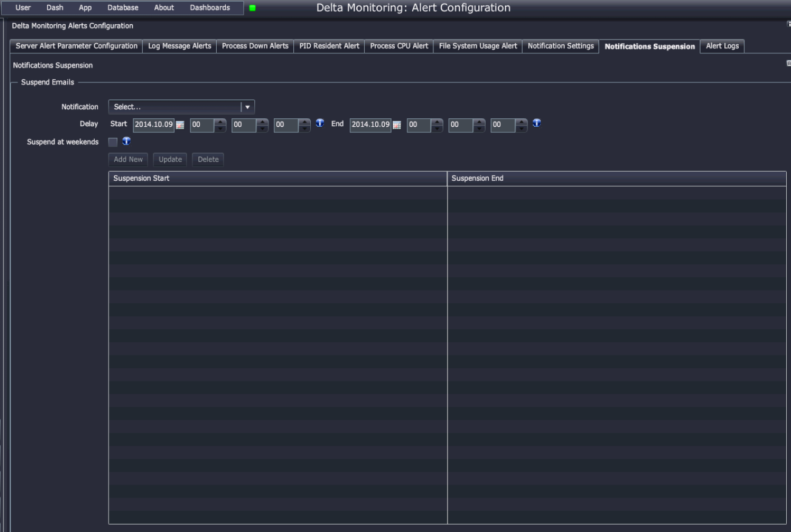Show info tooltip for Start delay time

320,124
